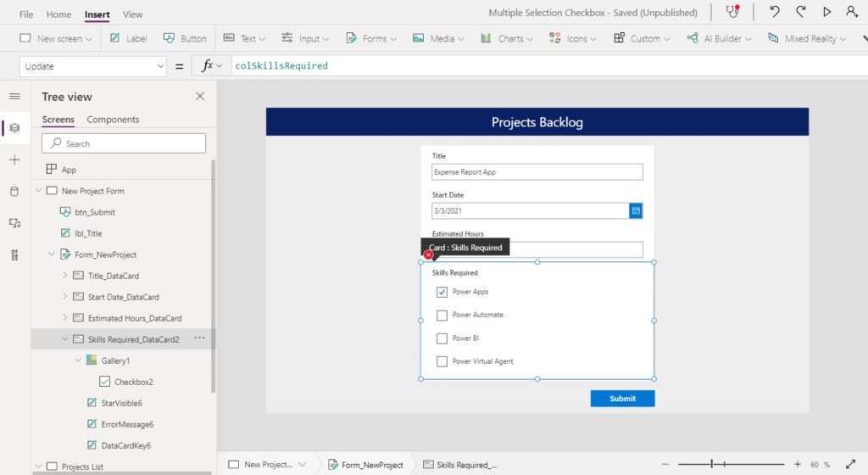The image size is (868, 475).
Task: Click the Start Date calendar icon
Action: coord(636,210)
